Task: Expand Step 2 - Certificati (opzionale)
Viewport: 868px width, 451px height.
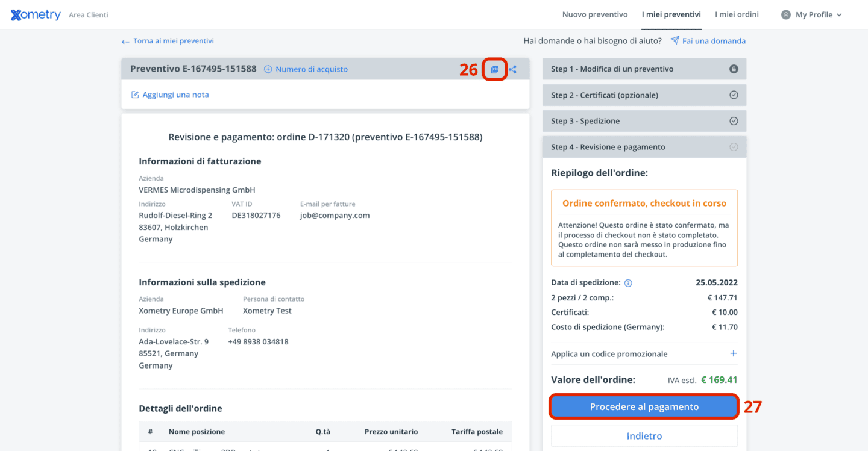Action: coord(644,95)
